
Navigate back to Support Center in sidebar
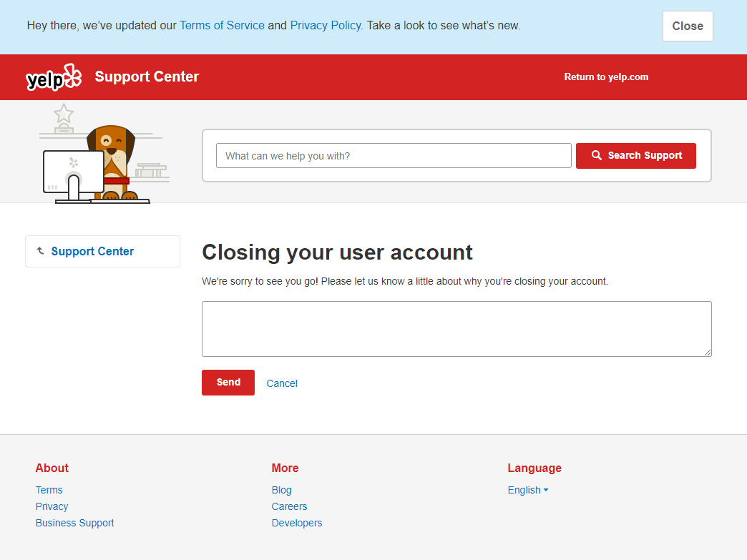(x=92, y=251)
